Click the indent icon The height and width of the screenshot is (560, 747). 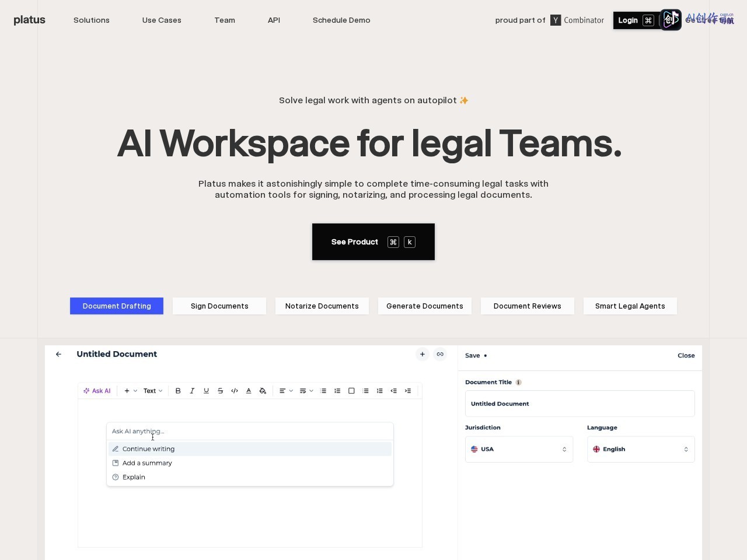coord(408,391)
